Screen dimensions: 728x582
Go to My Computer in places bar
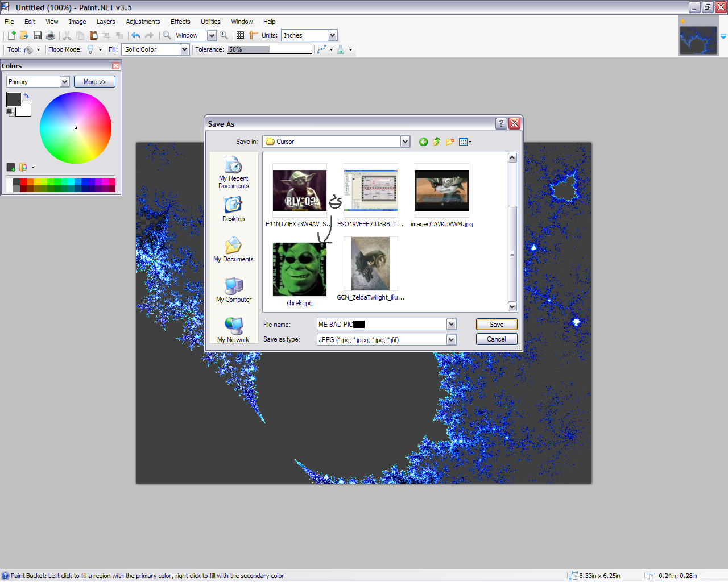click(234, 290)
